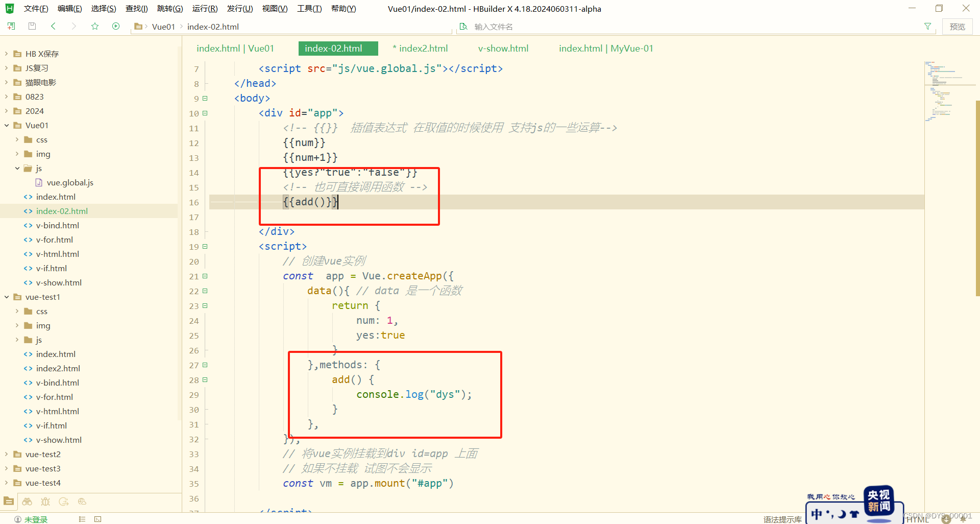
Task: Click the Chinese input mode indicator
Action: (x=817, y=514)
